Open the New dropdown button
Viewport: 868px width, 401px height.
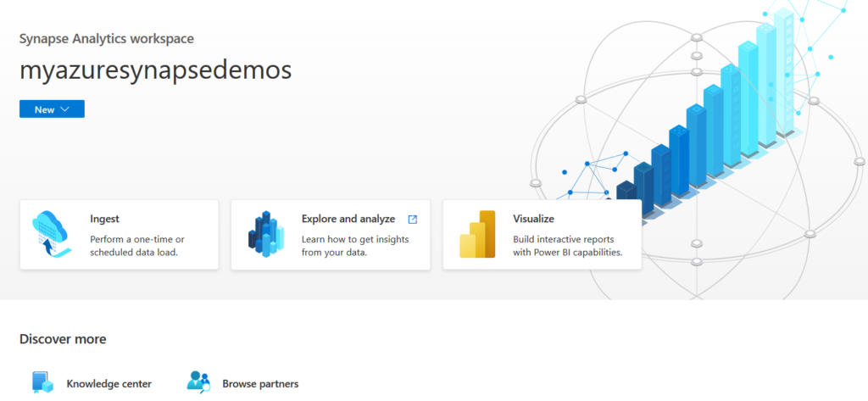[x=52, y=109]
